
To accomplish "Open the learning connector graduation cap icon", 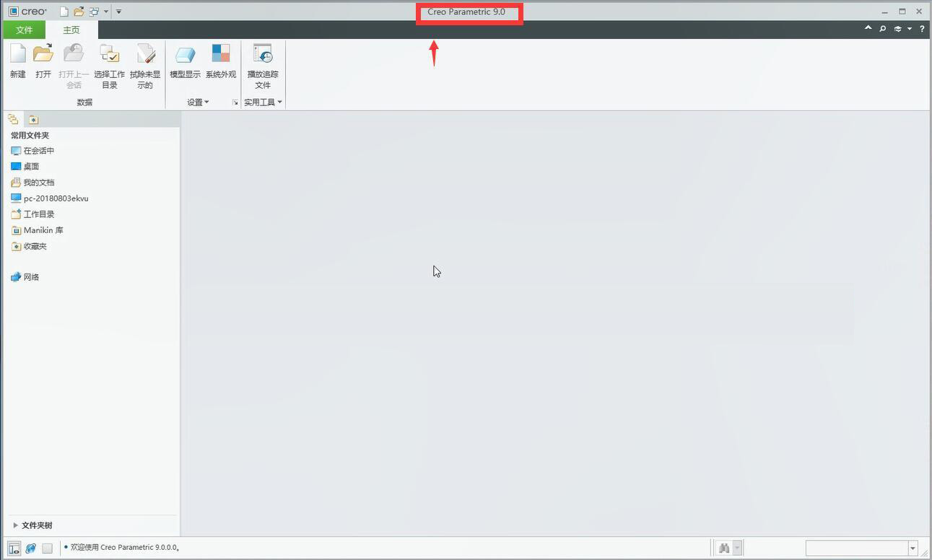I will tap(898, 29).
